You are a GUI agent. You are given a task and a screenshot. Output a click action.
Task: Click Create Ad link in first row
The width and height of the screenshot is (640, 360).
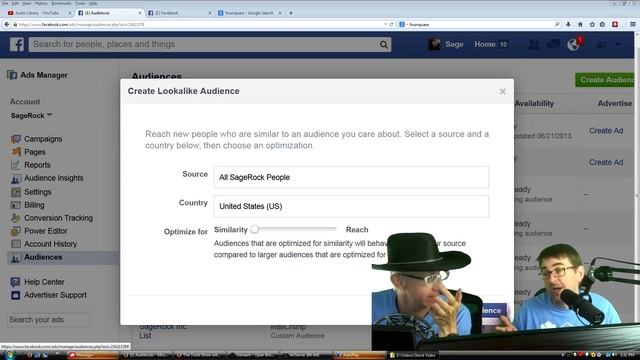(606, 131)
